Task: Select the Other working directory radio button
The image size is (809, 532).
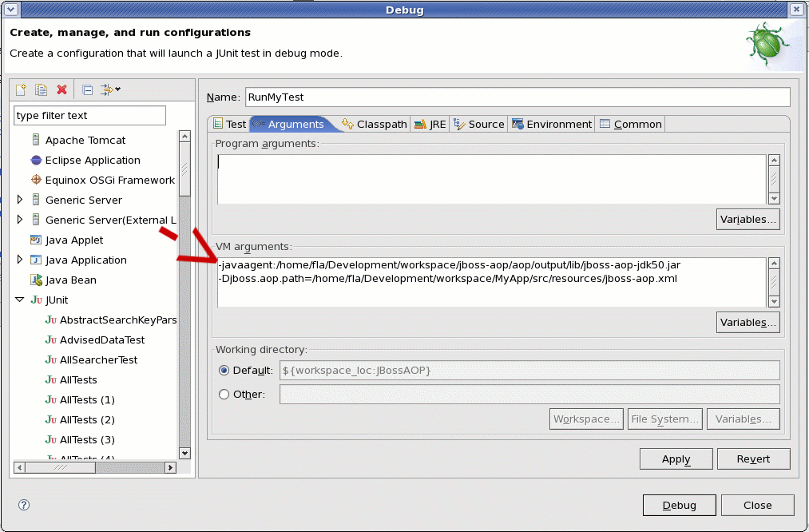Action: coord(224,395)
